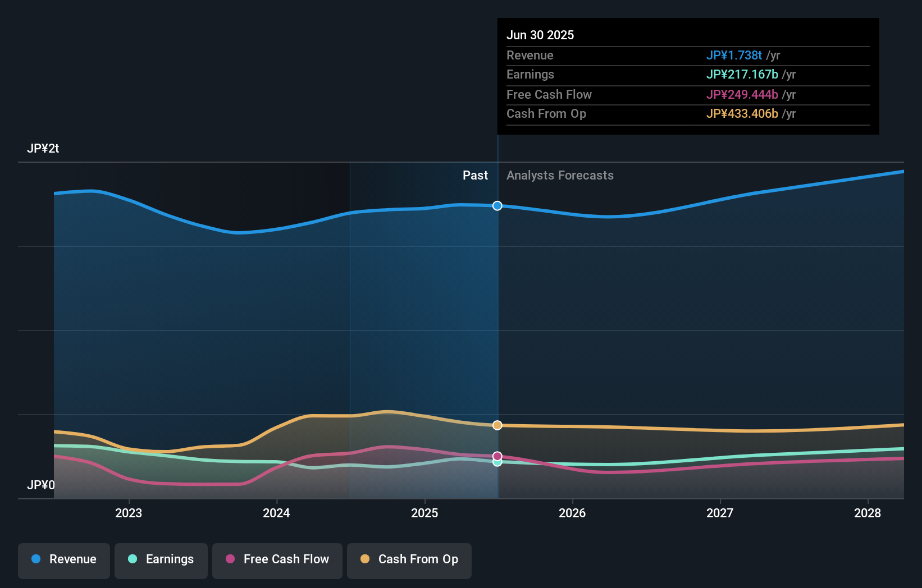The width and height of the screenshot is (922, 588).
Task: Click the 2025 year label on the axis
Action: (425, 513)
